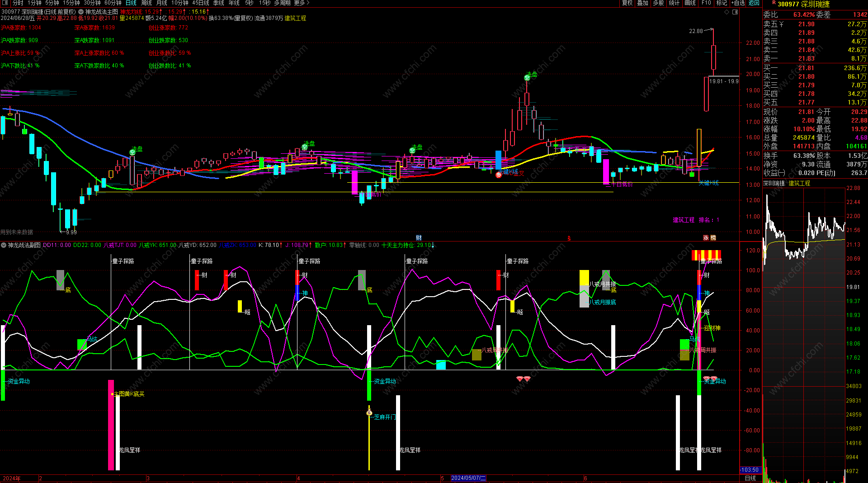Click the 财 marker icon on the timeline
Screen dimensions: 868x483
(419, 238)
